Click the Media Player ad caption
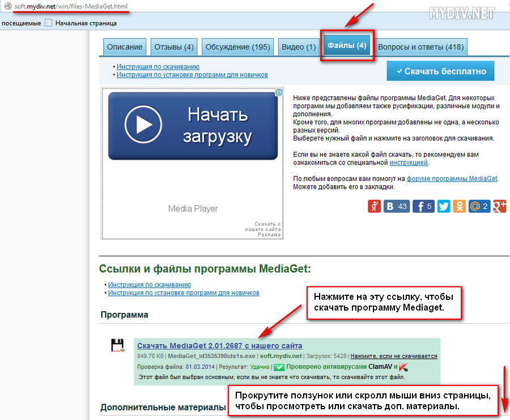Image resolution: width=510 pixels, height=420 pixels. [x=193, y=209]
